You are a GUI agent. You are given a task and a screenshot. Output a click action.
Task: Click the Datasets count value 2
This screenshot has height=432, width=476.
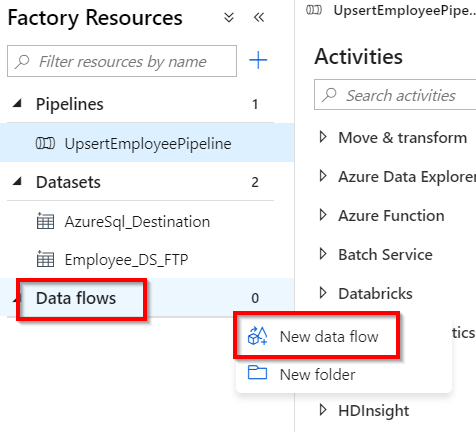pos(255,182)
